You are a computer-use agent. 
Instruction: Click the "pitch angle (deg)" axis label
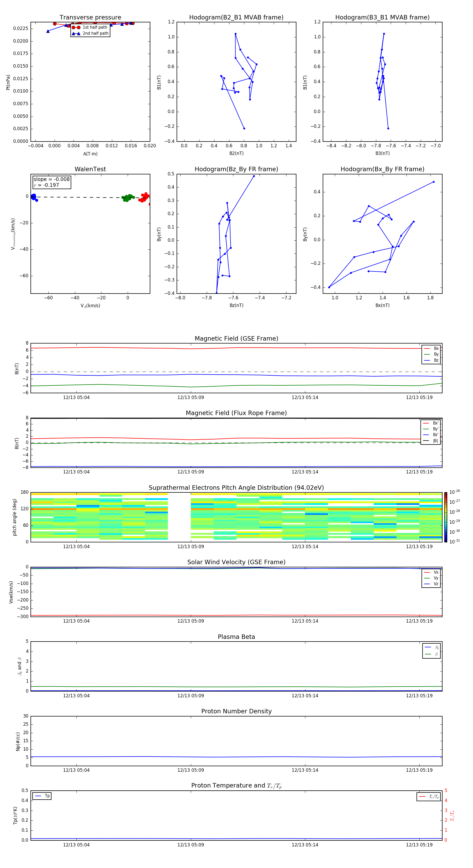pyautogui.click(x=14, y=517)
